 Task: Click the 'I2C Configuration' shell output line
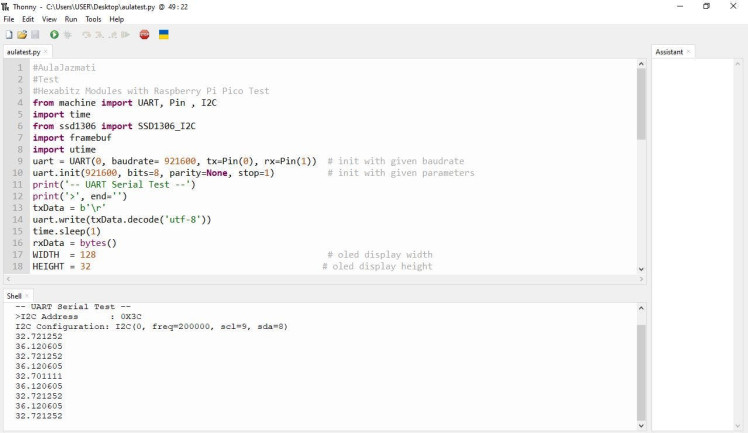pos(152,327)
